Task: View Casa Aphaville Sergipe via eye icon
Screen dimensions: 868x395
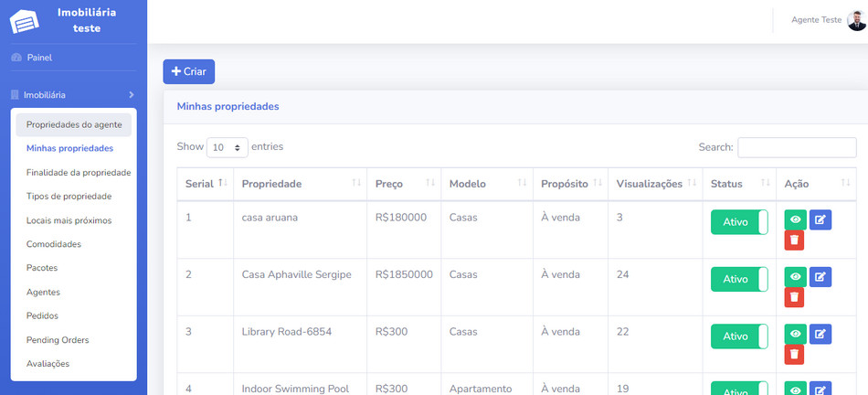Action: point(796,277)
